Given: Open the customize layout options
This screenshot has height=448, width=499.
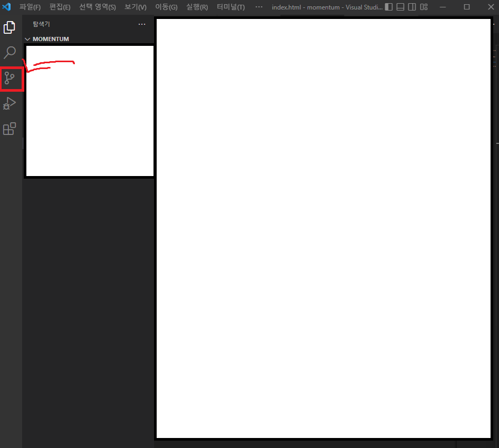Looking at the screenshot, I should point(424,7).
